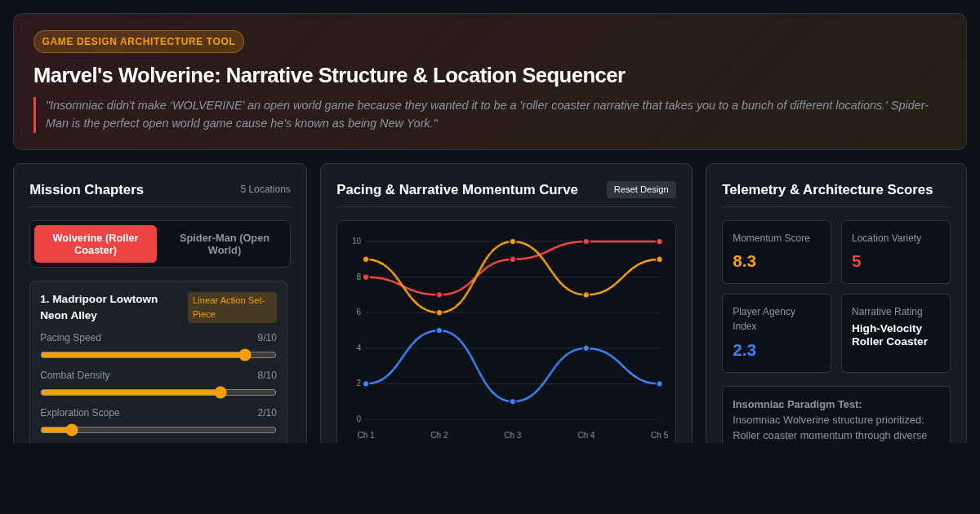
Task: Click the Marvel's Wolverine main page title
Action: [x=329, y=75]
